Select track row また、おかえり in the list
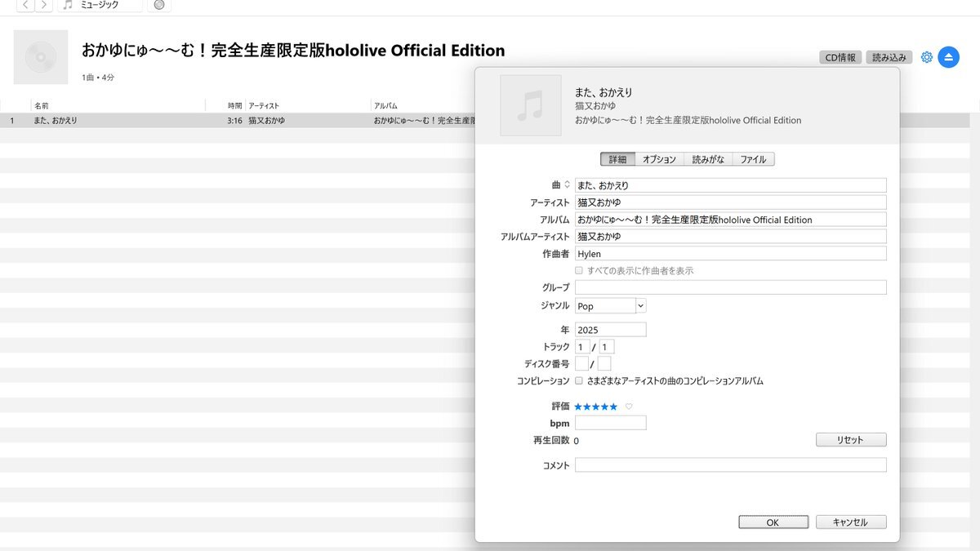The image size is (980, 551). 238,120
